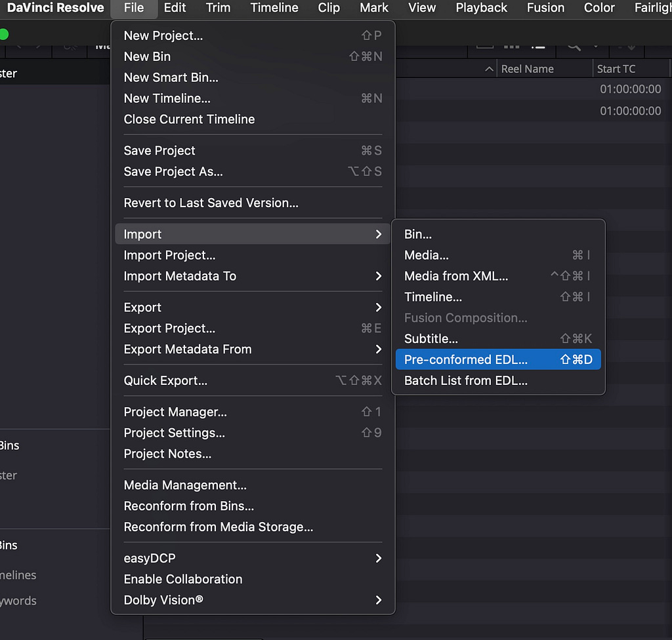Open the Edit menu
Screen dimensions: 672x640
coord(175,8)
